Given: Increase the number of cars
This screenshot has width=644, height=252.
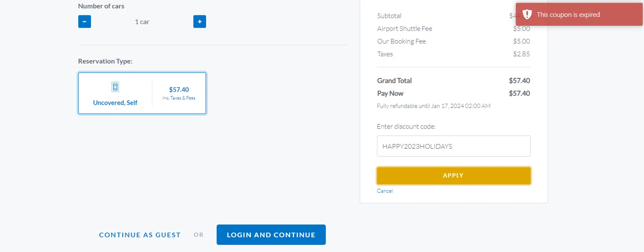Looking at the screenshot, I should 200,22.
